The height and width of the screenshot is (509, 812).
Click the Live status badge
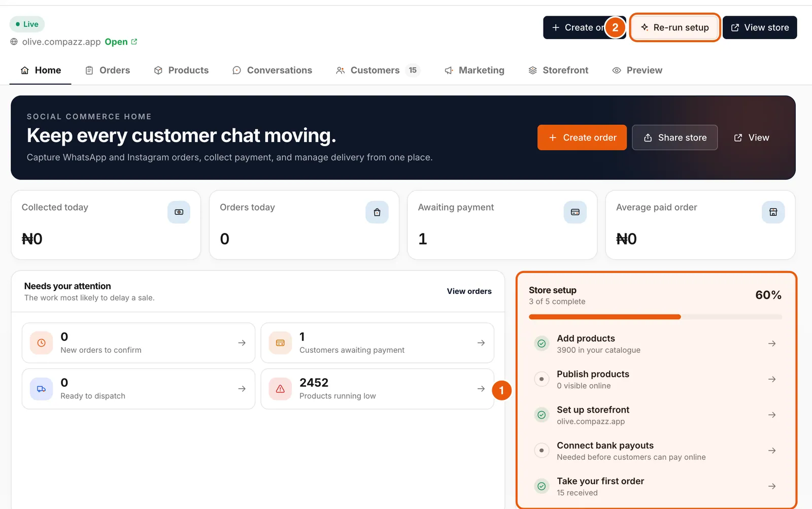27,24
